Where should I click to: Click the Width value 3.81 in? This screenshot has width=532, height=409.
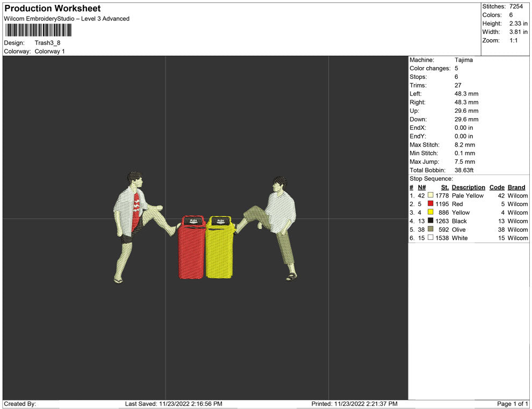518,32
